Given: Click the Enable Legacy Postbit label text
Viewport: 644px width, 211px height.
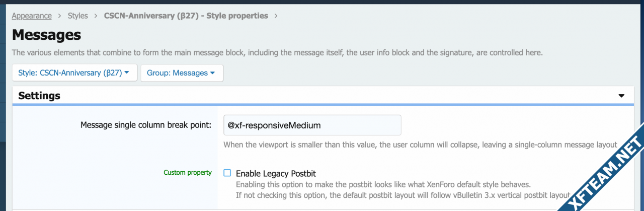Looking at the screenshot, I should point(276,173).
